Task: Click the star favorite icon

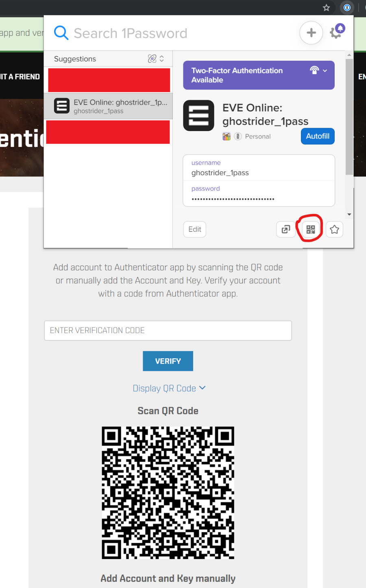Action: point(334,229)
